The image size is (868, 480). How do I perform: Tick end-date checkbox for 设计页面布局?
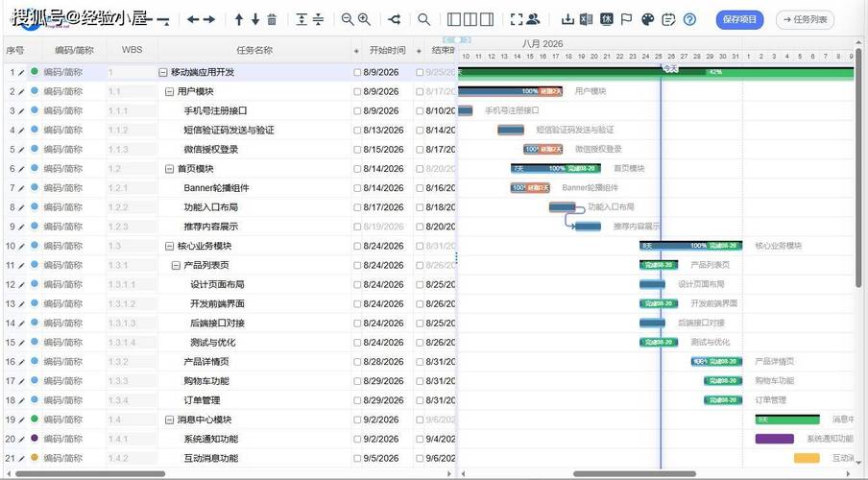[x=420, y=284]
